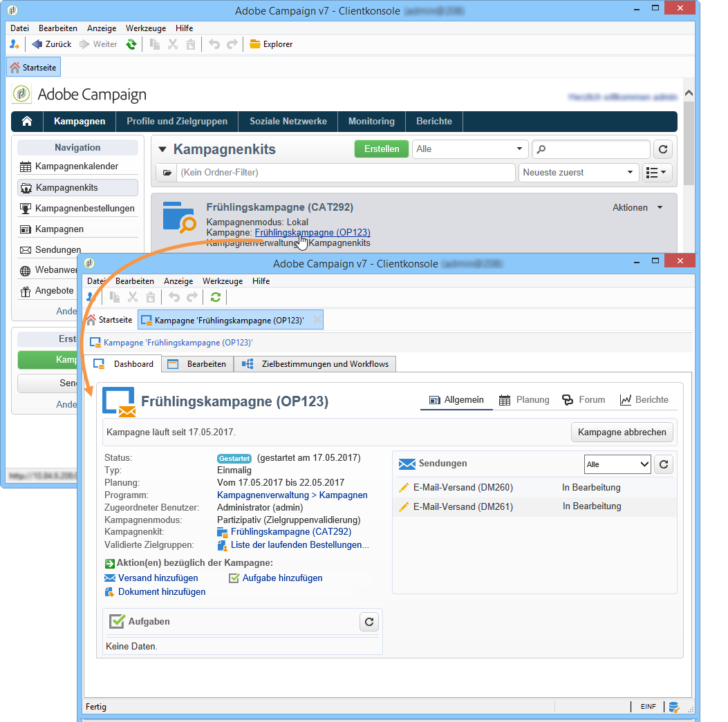Click the folder filter icon

167,173
